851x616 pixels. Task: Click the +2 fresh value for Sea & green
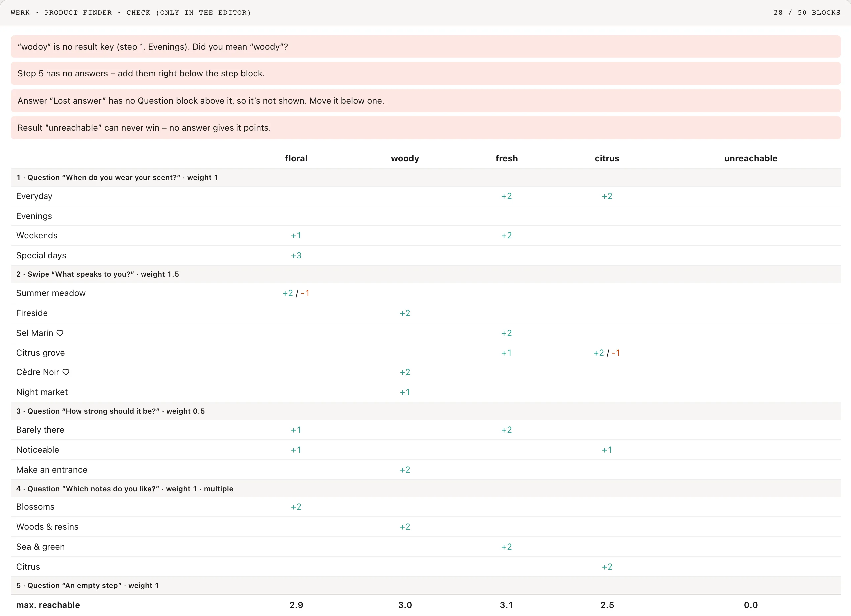[506, 547]
